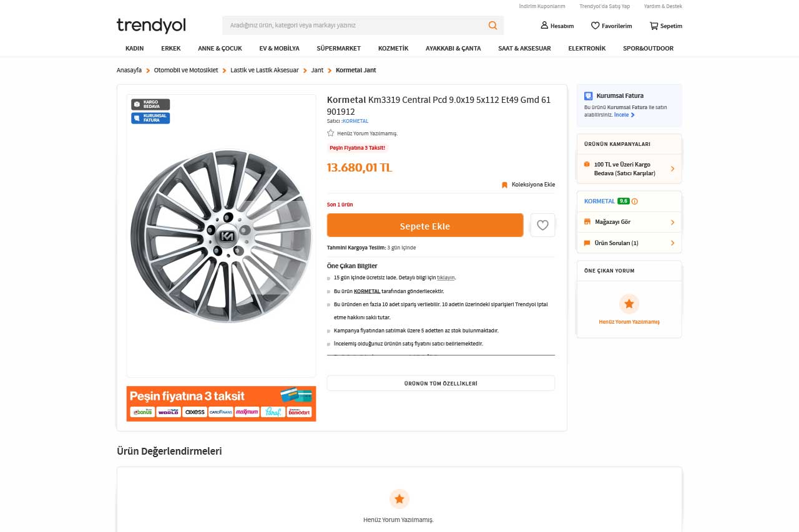Open the ELEKTRONİK category menu

click(x=587, y=48)
